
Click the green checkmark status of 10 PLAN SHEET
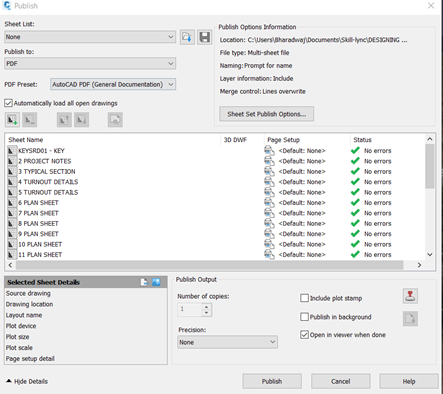point(355,244)
